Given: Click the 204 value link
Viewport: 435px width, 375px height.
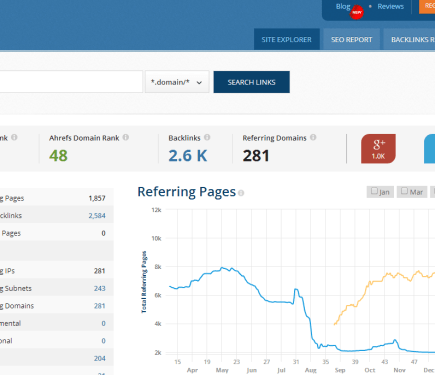Looking at the screenshot, I should coord(99,358).
